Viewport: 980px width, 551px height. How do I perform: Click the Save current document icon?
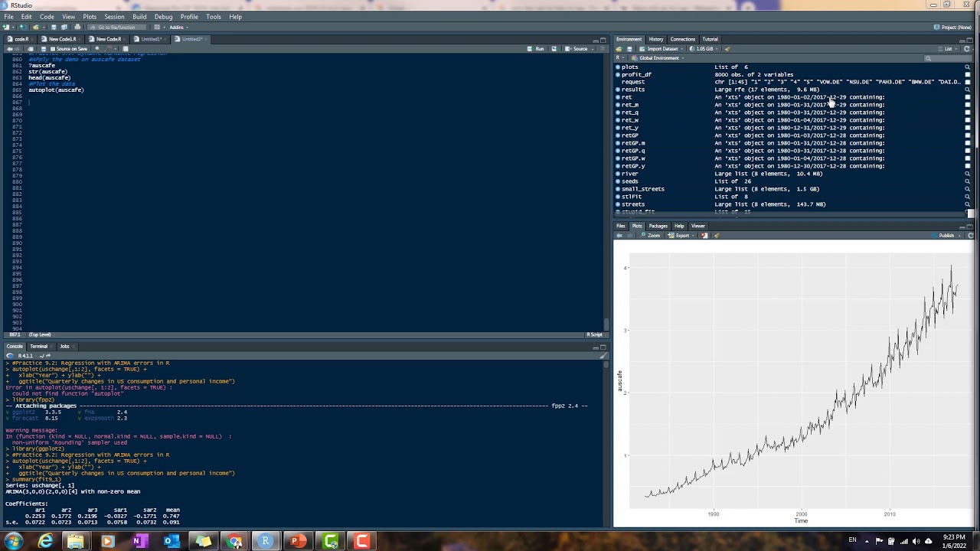click(x=54, y=27)
